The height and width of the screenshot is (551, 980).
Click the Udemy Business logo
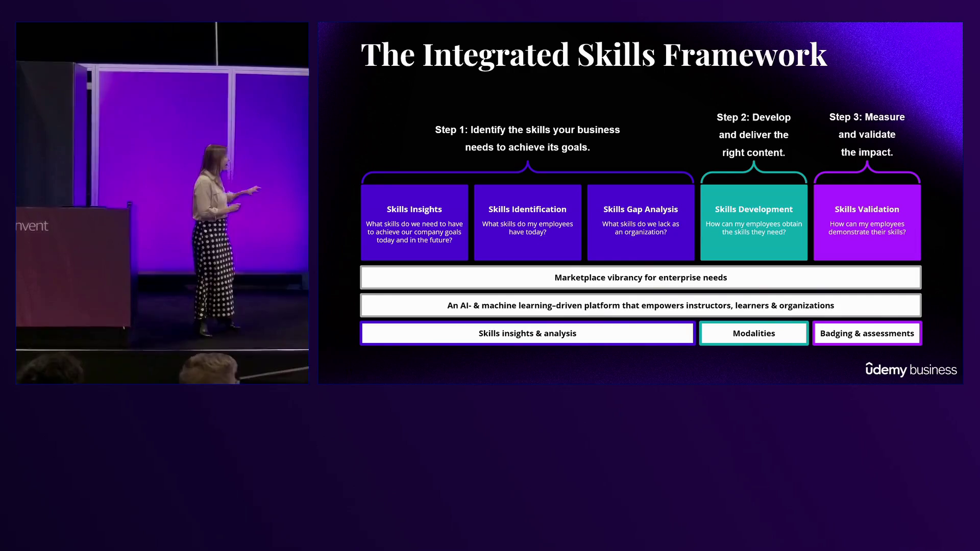(911, 369)
